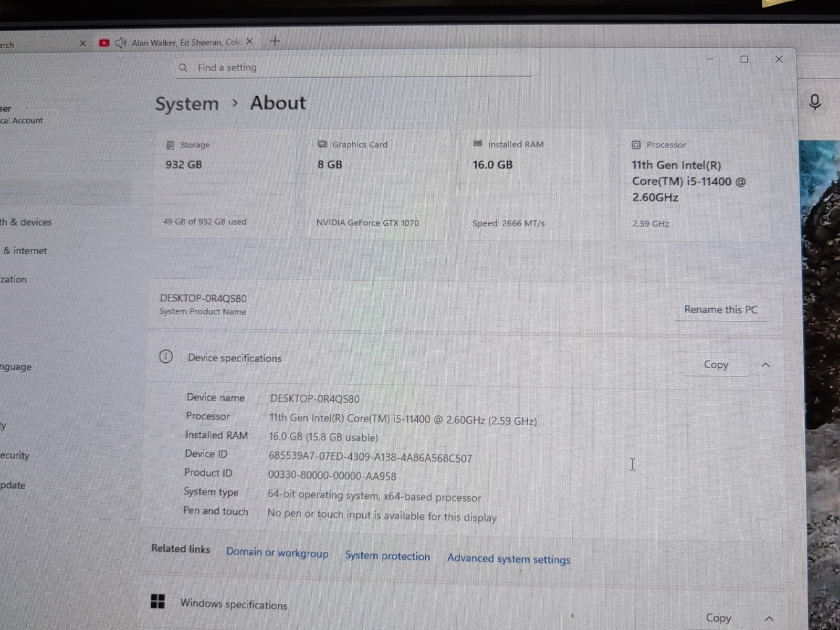Maximize the Settings window
Image resolution: width=840 pixels, height=630 pixels.
click(x=744, y=59)
